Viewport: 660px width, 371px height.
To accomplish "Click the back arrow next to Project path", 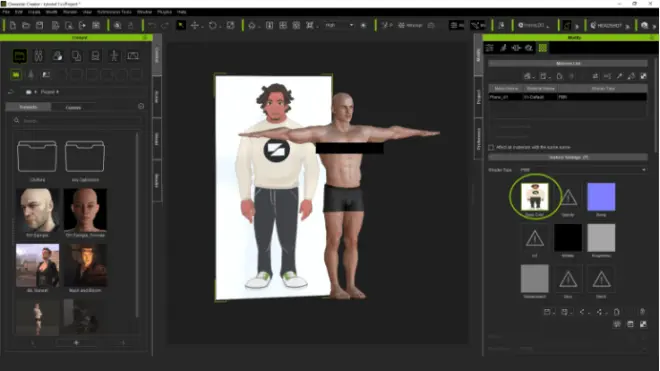I will (11, 92).
